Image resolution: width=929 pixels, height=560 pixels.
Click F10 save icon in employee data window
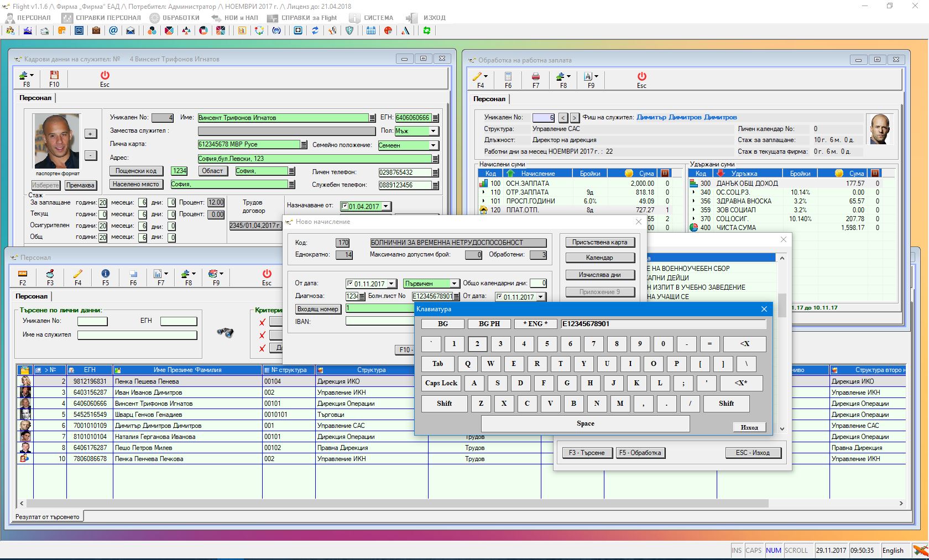coord(54,78)
